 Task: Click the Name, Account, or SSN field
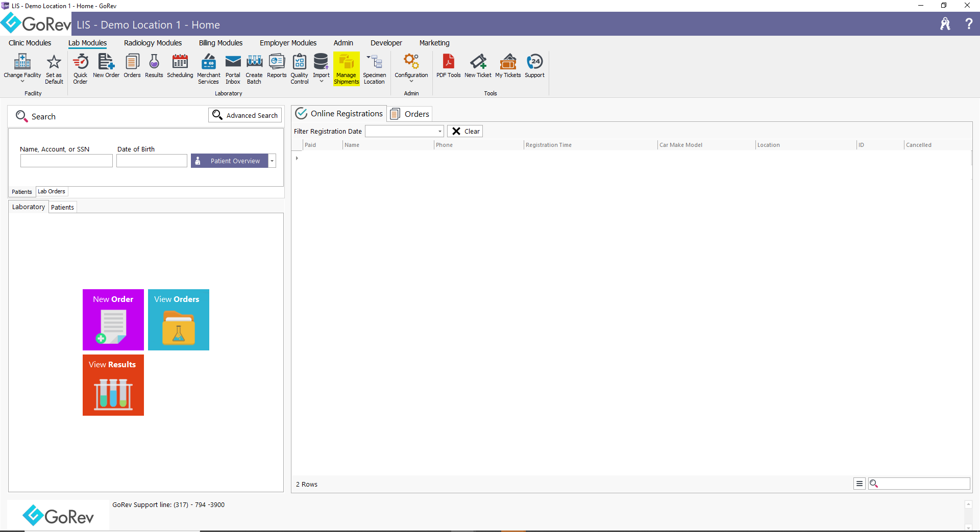pyautogui.click(x=66, y=161)
